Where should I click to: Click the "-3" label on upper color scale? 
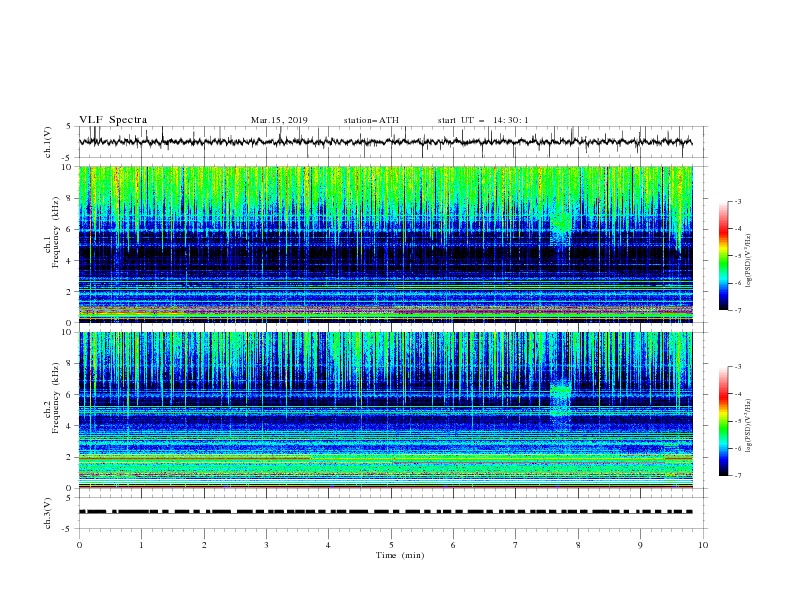(737, 201)
